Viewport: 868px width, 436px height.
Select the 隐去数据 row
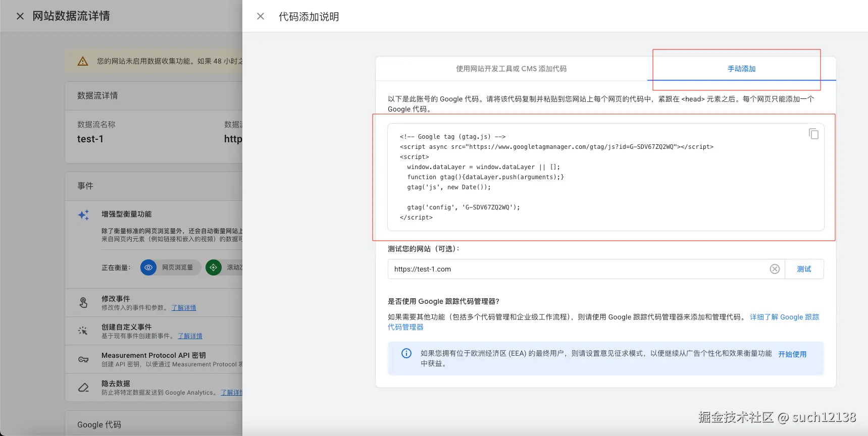click(x=154, y=388)
